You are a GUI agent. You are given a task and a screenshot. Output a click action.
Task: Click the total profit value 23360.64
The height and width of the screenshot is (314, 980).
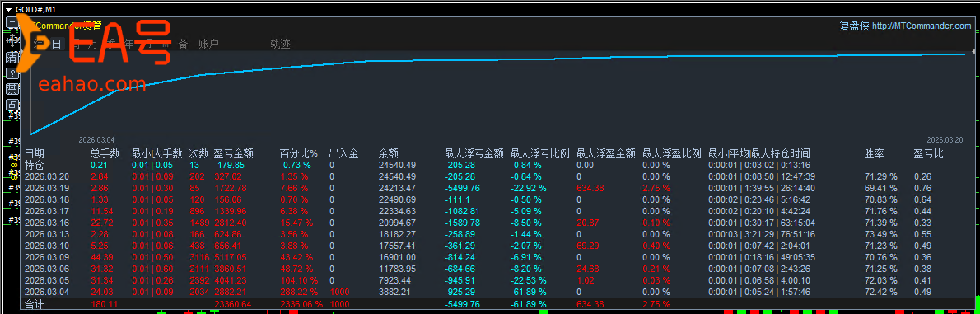(233, 304)
